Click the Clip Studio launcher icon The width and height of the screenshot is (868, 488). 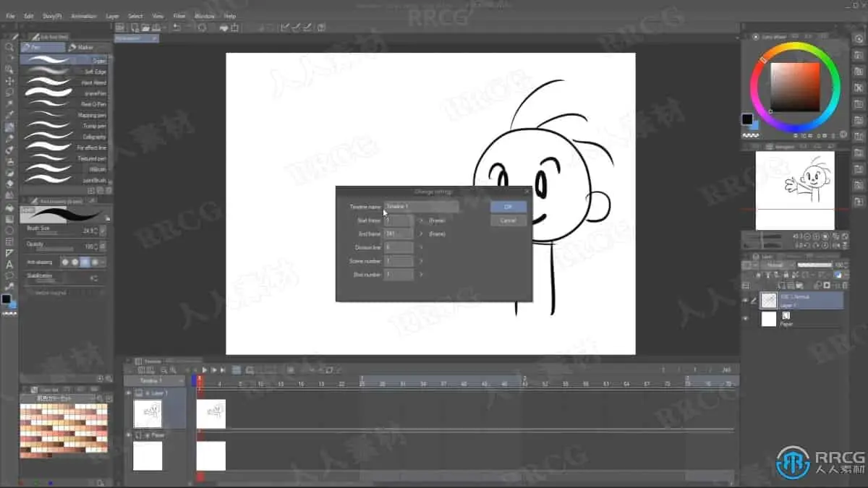pyautogui.click(x=121, y=27)
